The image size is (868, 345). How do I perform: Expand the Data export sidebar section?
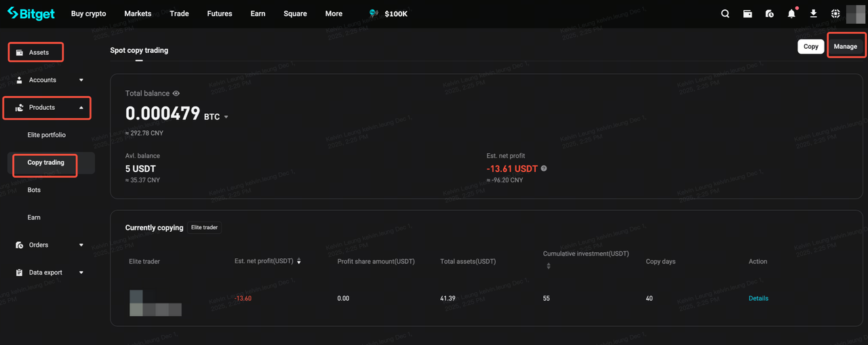(x=81, y=272)
